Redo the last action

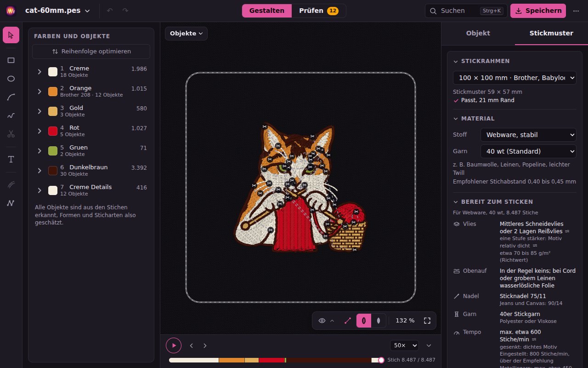pos(125,11)
